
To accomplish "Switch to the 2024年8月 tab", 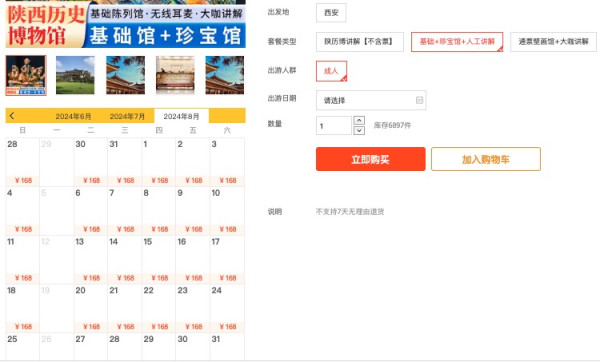I will click(181, 116).
